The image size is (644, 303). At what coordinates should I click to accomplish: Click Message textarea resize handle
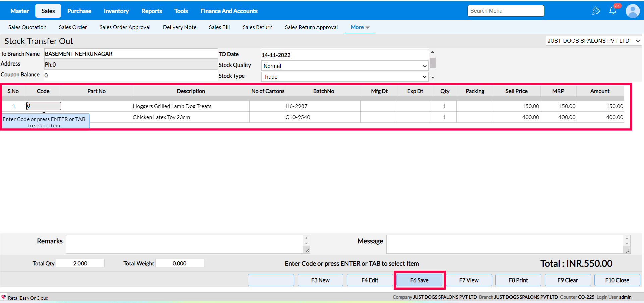pyautogui.click(x=627, y=250)
